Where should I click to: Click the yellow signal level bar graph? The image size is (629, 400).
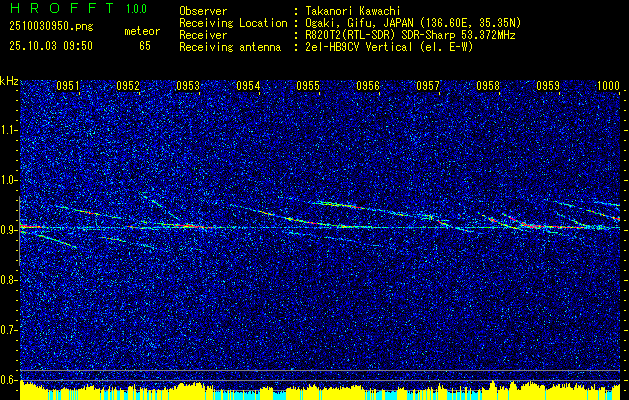click(x=320, y=391)
